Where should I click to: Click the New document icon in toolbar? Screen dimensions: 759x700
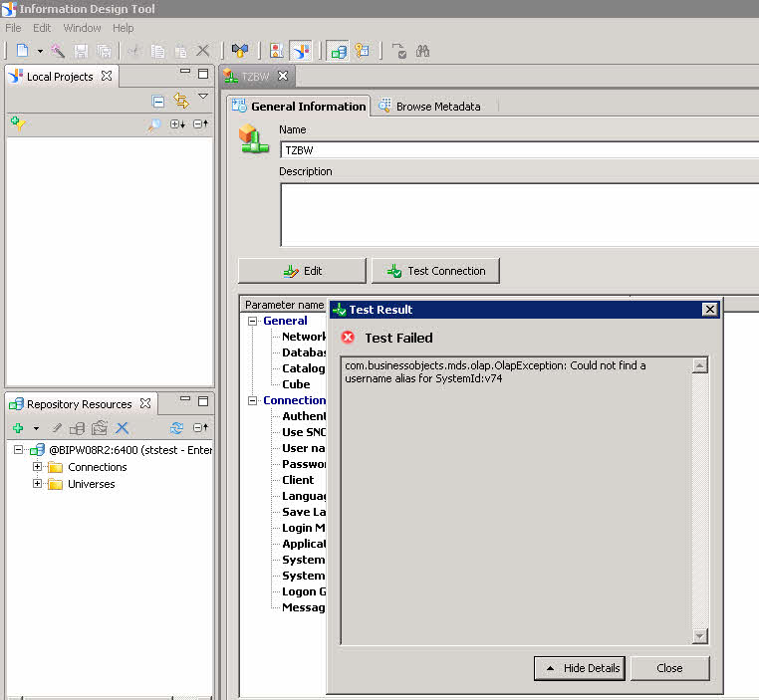pos(22,51)
